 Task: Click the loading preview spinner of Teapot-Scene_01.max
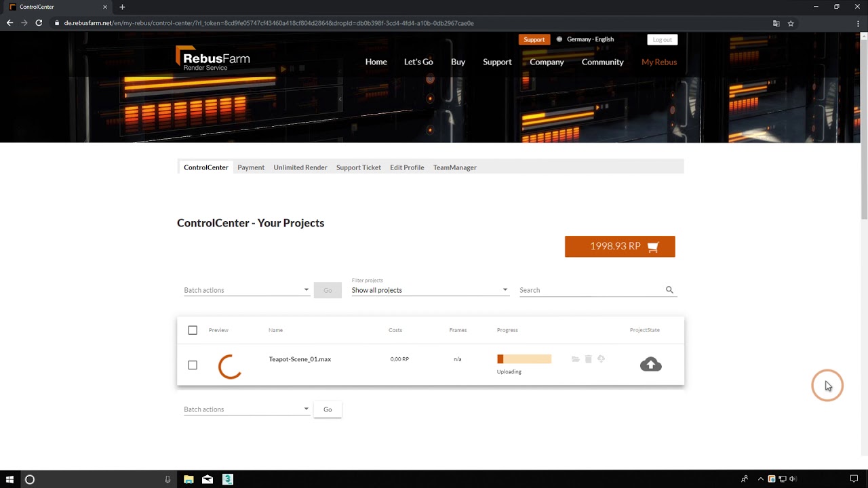(230, 367)
